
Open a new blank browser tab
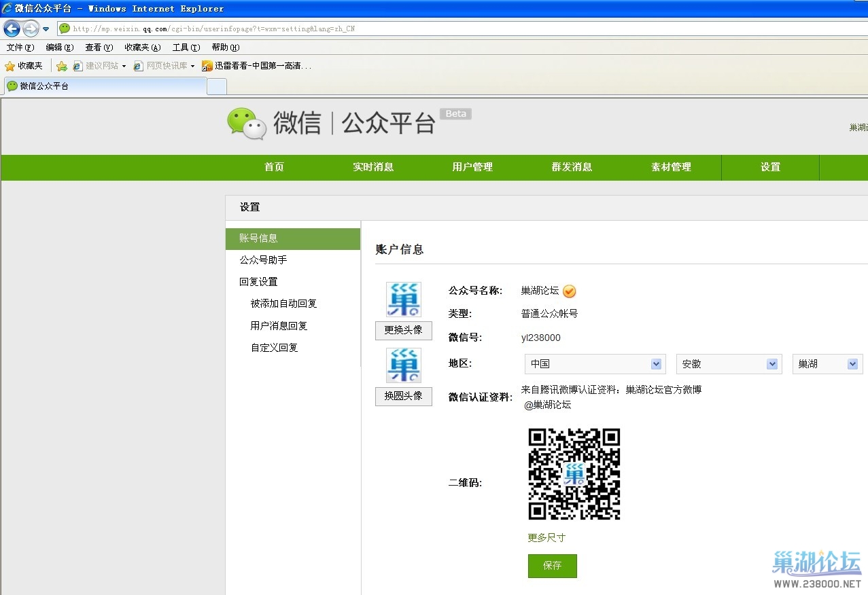217,87
